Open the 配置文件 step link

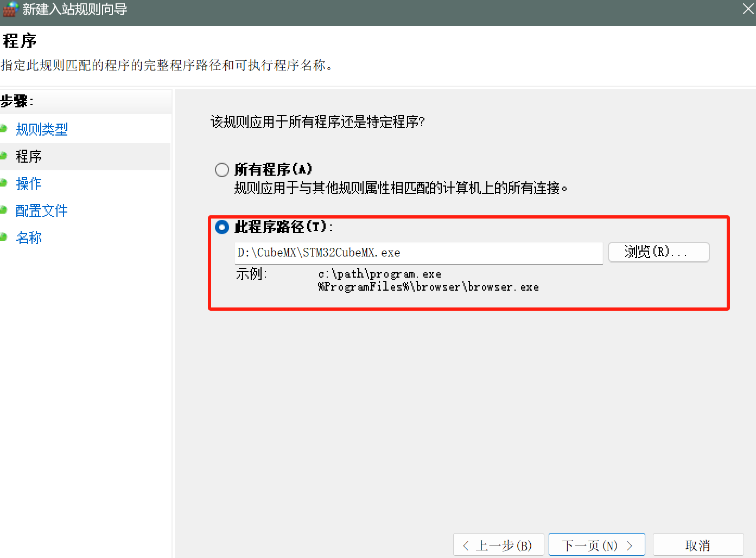[42, 210]
